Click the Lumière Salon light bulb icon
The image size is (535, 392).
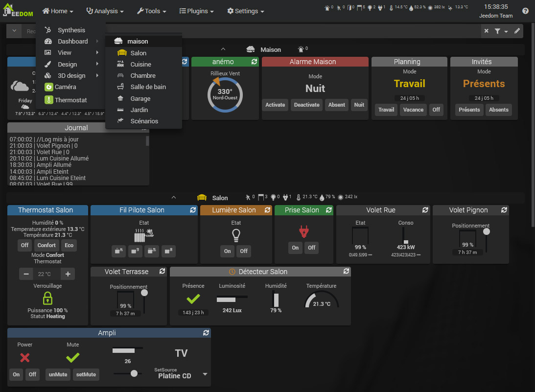point(236,235)
